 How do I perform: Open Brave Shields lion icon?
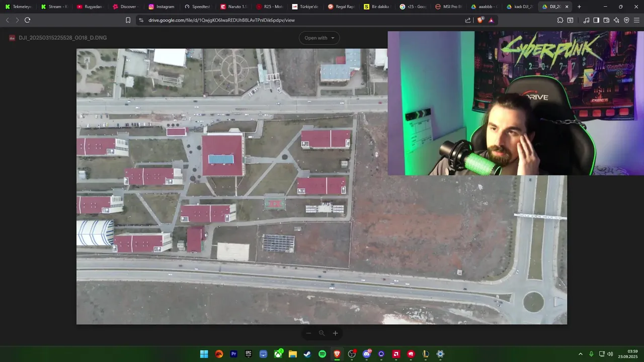click(x=480, y=20)
